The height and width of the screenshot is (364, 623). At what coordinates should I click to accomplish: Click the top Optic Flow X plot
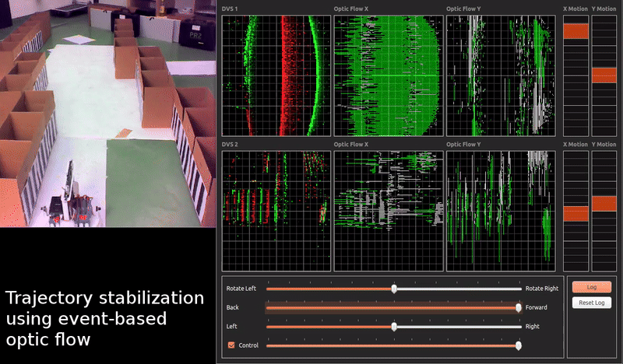point(387,75)
